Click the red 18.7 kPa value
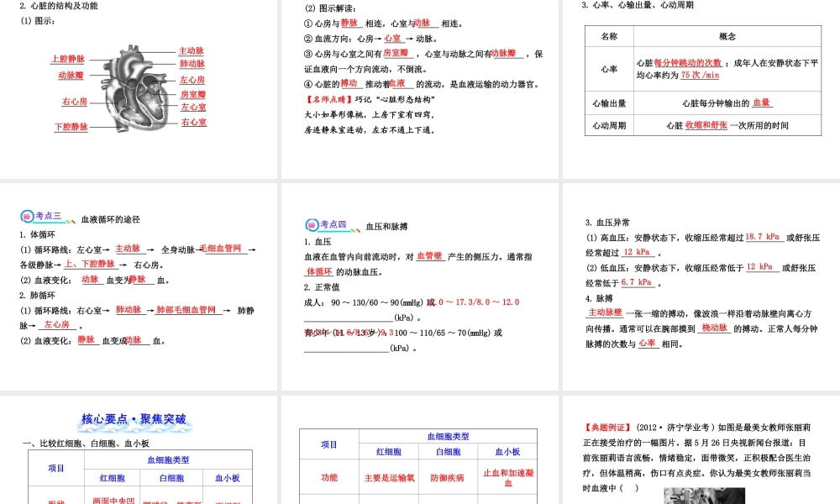Screen dimensions: 840x504 tap(763, 236)
